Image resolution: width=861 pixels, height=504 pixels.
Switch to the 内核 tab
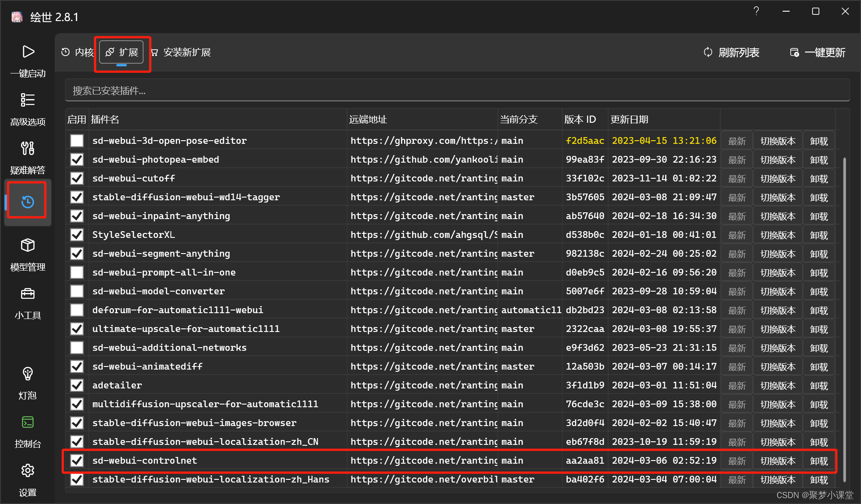tap(78, 52)
